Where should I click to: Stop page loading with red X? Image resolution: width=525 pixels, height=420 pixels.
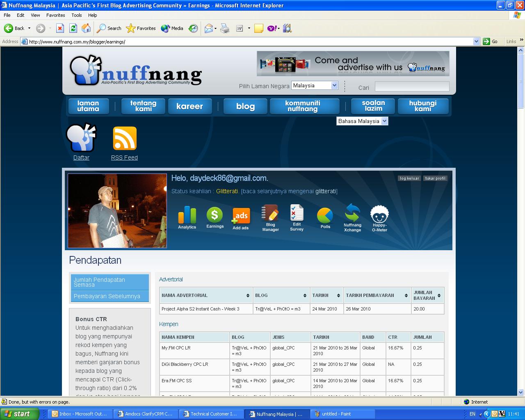[x=60, y=28]
